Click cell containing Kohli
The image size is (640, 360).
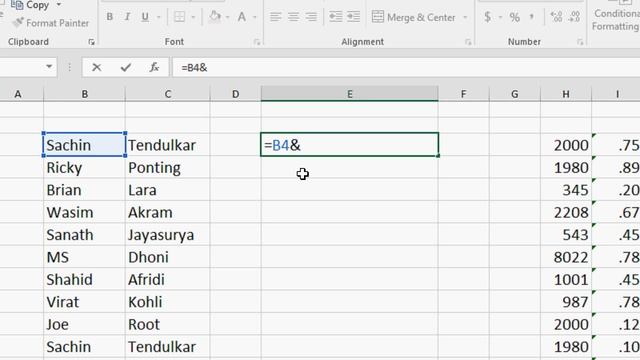(x=168, y=302)
